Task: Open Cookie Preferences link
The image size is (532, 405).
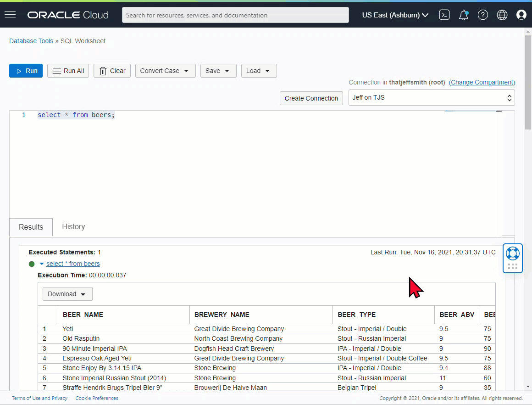Action: point(97,398)
